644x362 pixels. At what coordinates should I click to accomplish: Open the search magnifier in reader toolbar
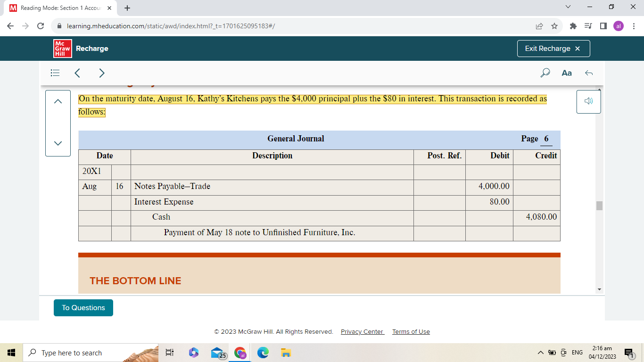(x=545, y=73)
